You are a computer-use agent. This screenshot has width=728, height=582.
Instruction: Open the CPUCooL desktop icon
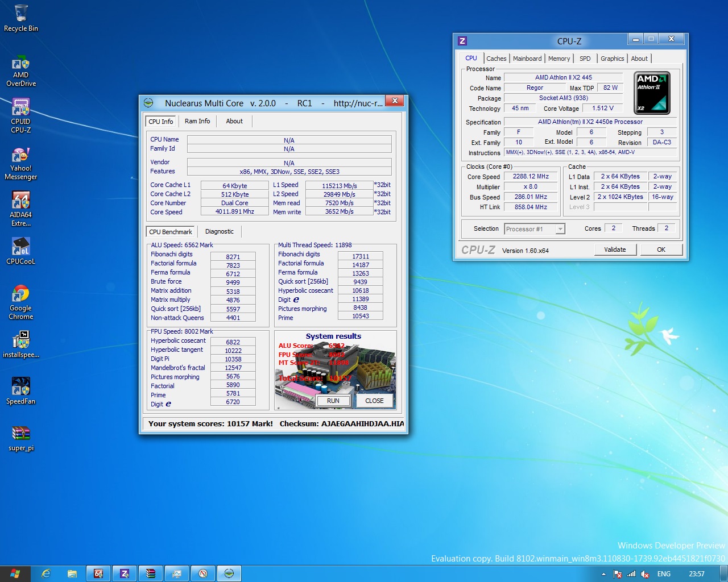[x=21, y=251]
